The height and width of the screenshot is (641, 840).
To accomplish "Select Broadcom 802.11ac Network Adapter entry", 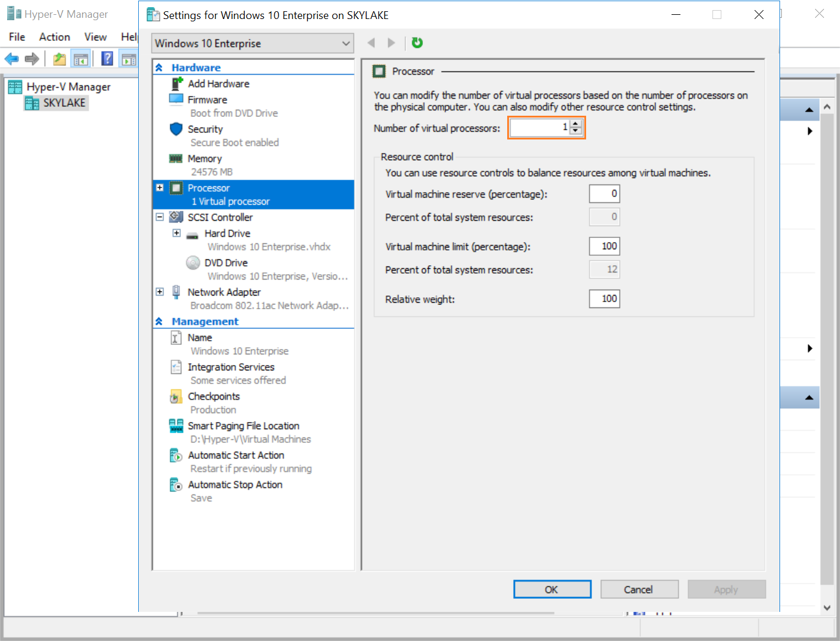I will coord(269,306).
